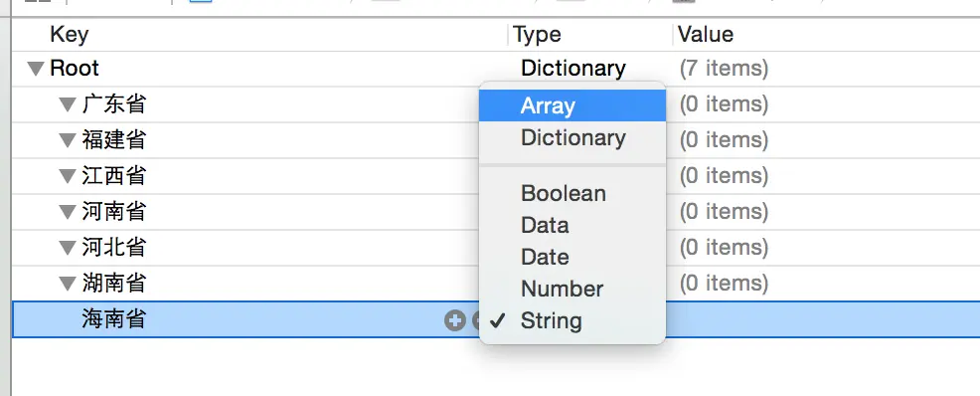Image resolution: width=980 pixels, height=396 pixels.
Task: Collapse the 广东省 disclosure triangle
Action: tap(68, 104)
